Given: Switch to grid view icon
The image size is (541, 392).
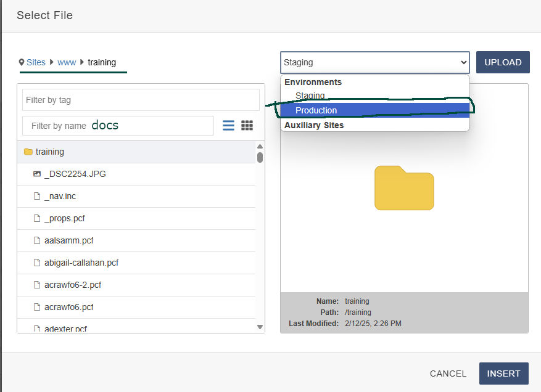Looking at the screenshot, I should [247, 125].
